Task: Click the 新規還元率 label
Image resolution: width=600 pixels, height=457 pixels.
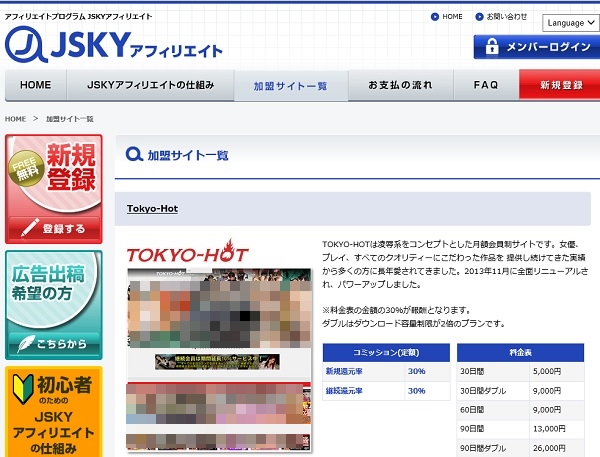Action: pyautogui.click(x=344, y=371)
